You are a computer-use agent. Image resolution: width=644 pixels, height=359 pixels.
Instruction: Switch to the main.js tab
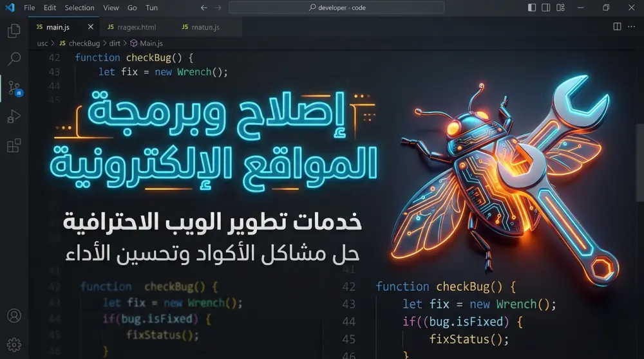tap(63, 27)
